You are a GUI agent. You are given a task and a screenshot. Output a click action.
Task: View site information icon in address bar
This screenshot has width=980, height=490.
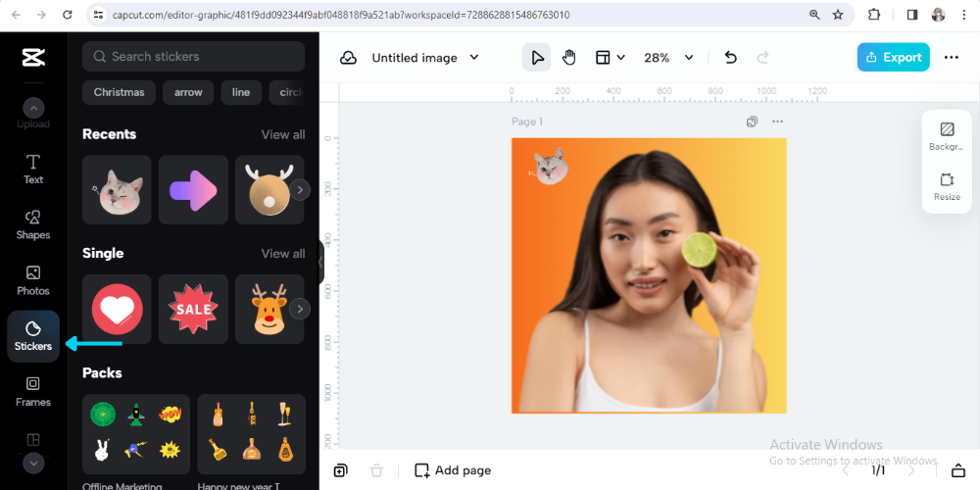97,15
